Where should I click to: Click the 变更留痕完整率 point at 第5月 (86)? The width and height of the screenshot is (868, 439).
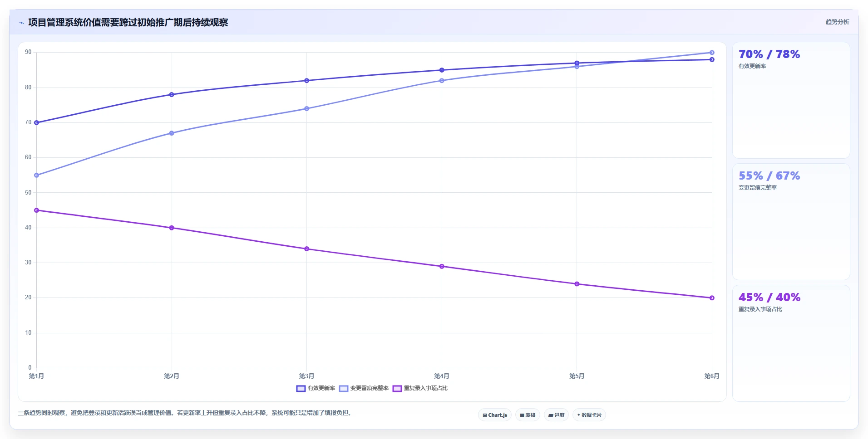tap(577, 67)
